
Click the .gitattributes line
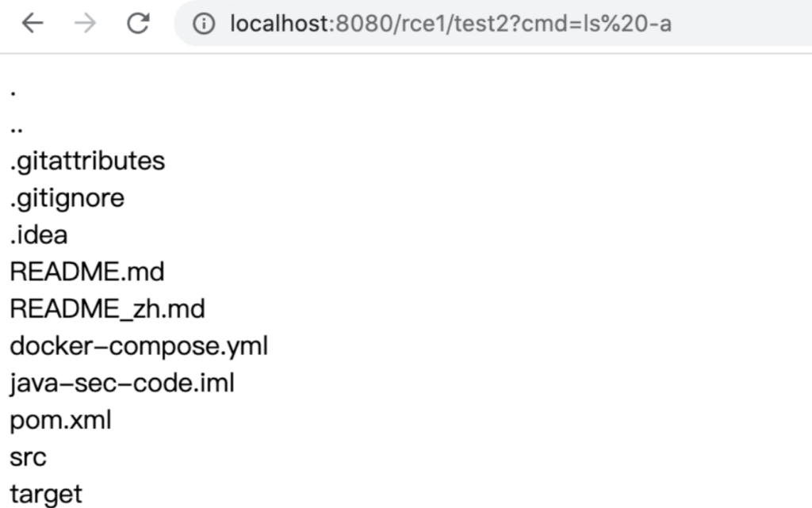tap(87, 161)
